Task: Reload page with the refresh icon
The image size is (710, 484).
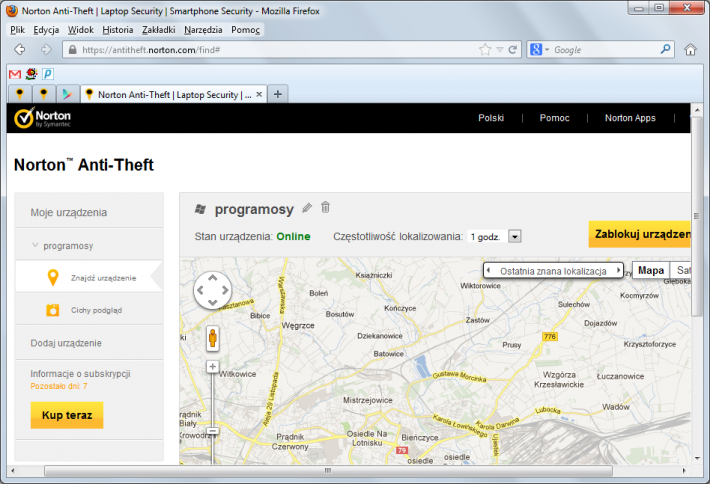Action: coord(513,50)
